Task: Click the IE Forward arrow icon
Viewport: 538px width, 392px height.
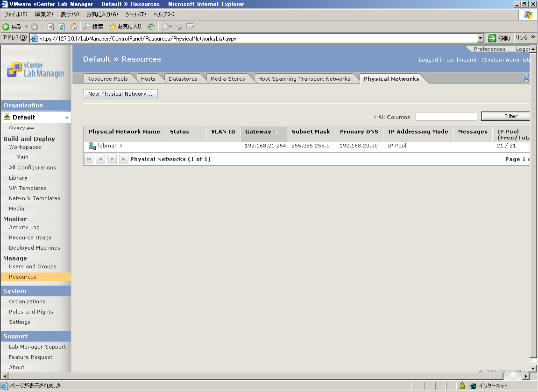Action: coord(34,27)
